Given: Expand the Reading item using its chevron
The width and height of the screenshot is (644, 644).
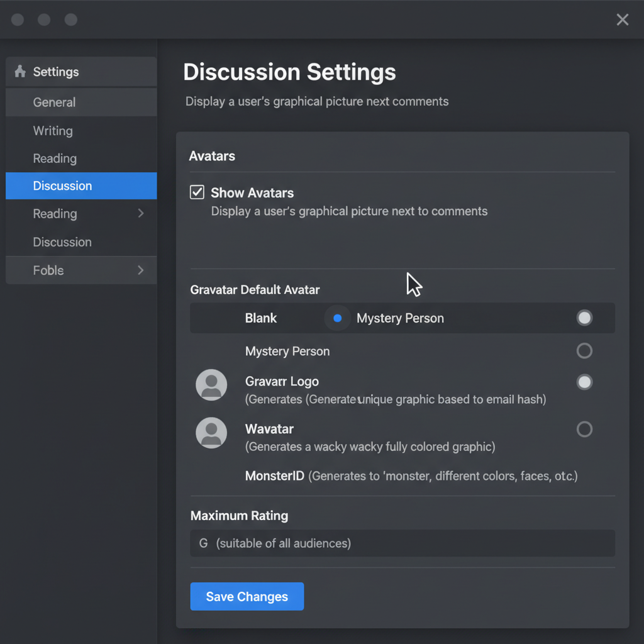Looking at the screenshot, I should click(141, 214).
